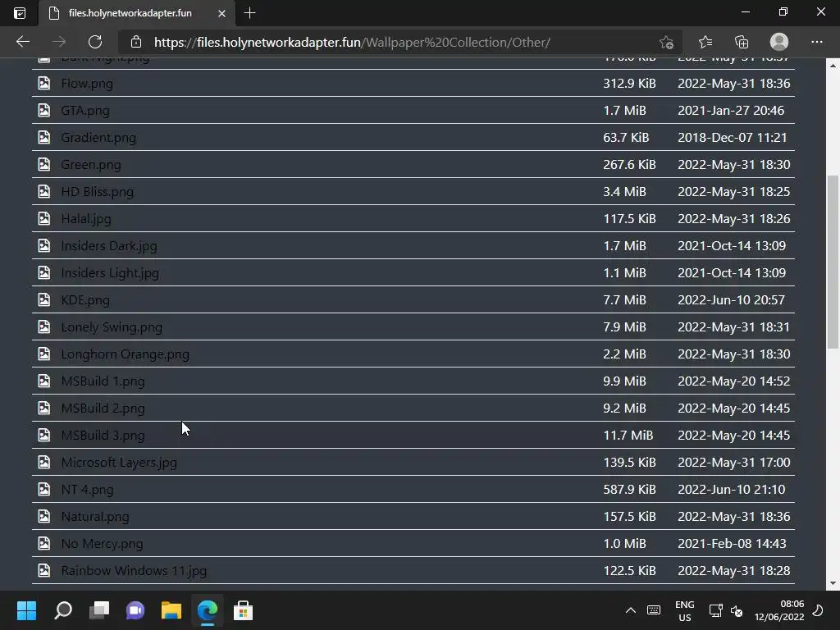This screenshot has width=840, height=630.
Task: Open Longhorn Orange.png wallpaper
Action: pyautogui.click(x=125, y=354)
